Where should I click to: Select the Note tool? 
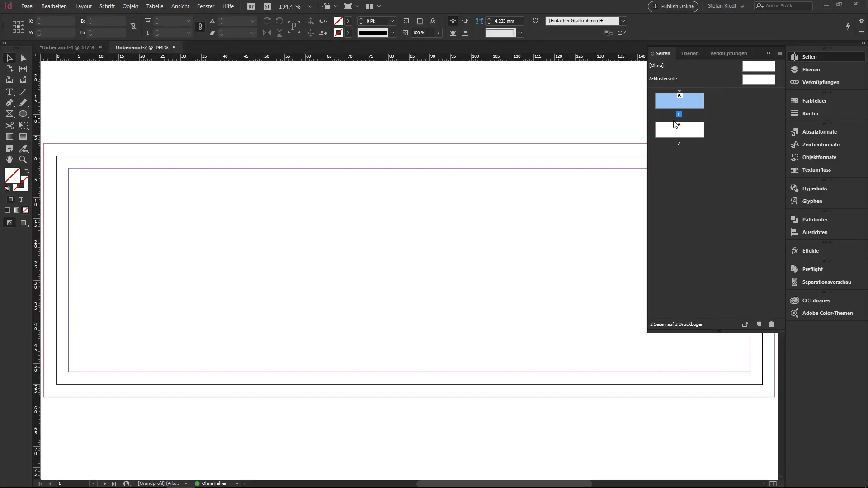click(9, 149)
